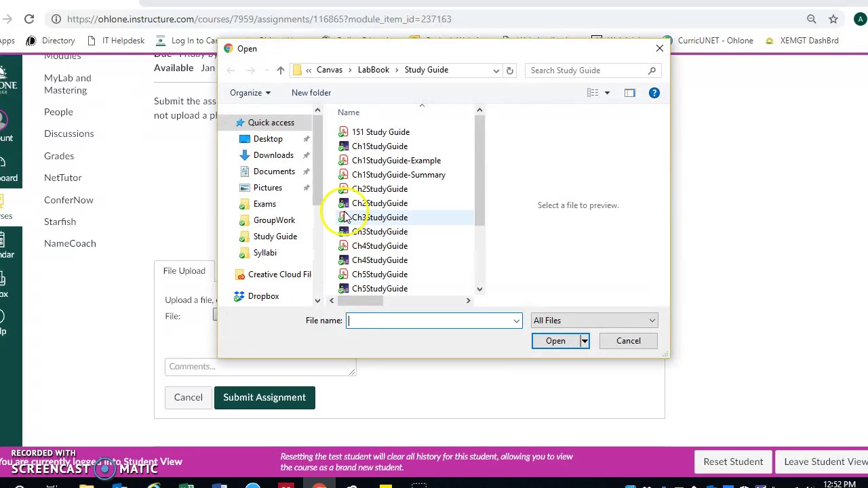Select Desktop in the navigation pane
The width and height of the screenshot is (868, 488).
tap(268, 139)
